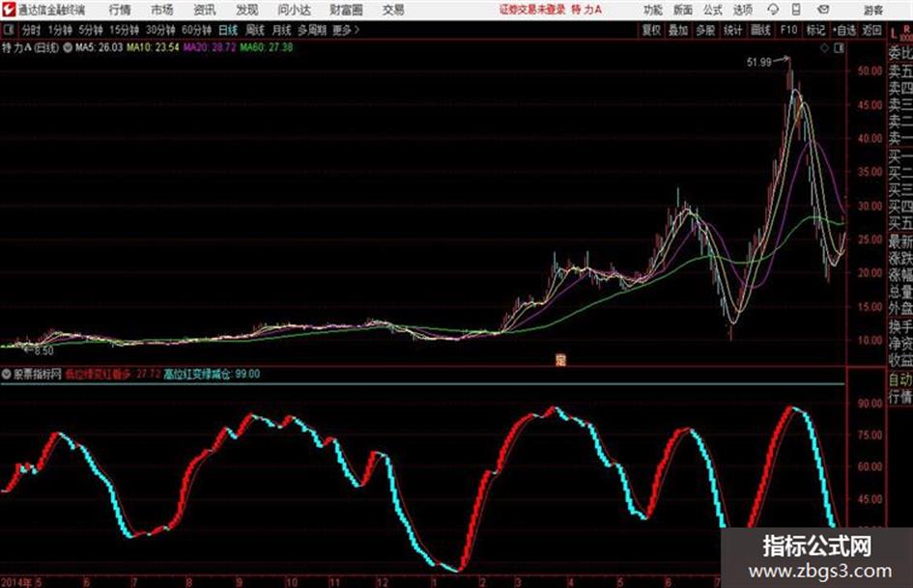The width and height of the screenshot is (913, 588).
Task: Open the envelope messages icon
Action: tap(823, 10)
